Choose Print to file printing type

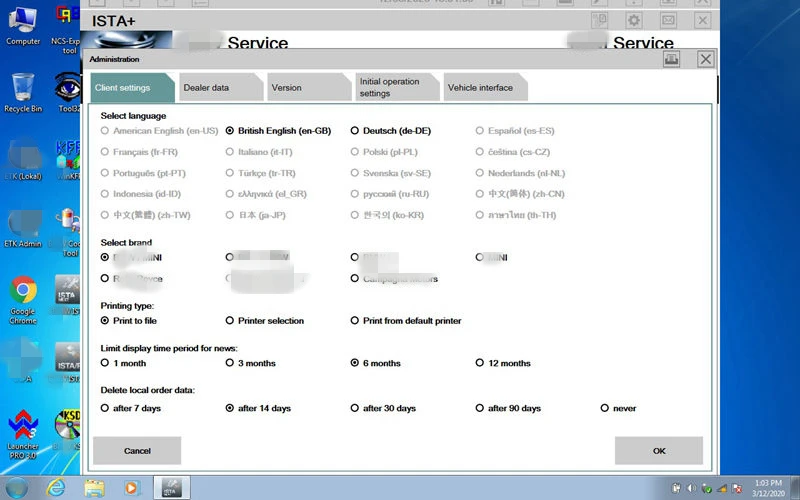coord(129,320)
